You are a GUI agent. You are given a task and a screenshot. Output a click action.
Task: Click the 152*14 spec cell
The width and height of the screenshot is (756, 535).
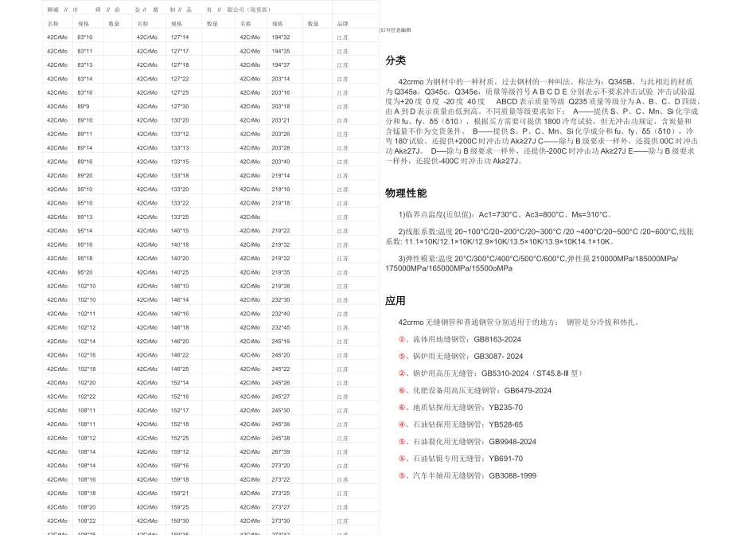pyautogui.click(x=180, y=383)
